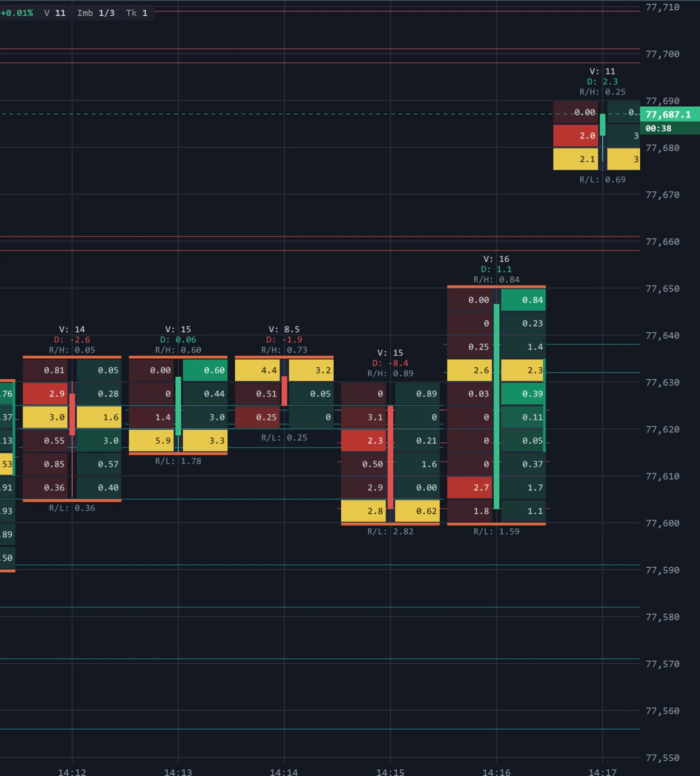Click the yellow 2.6 footprint cell
700x776 pixels.
[x=469, y=370]
